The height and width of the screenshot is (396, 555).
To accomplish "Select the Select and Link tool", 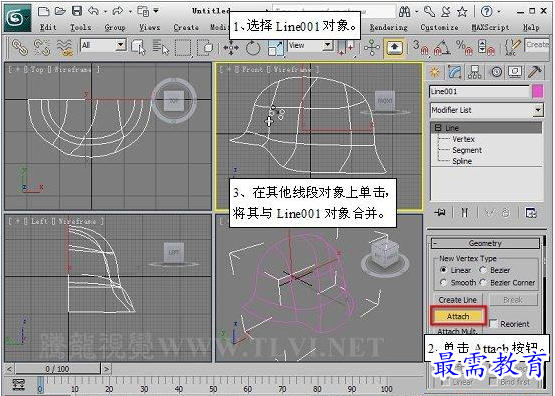I will point(20,47).
